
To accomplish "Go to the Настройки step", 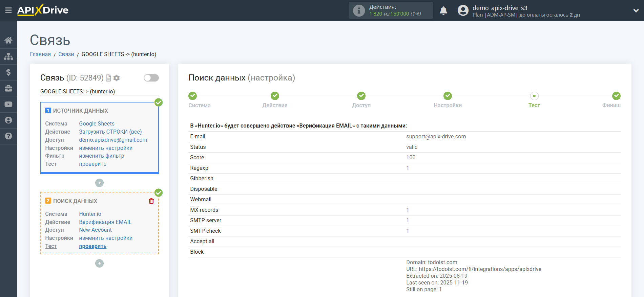I will pyautogui.click(x=448, y=96).
